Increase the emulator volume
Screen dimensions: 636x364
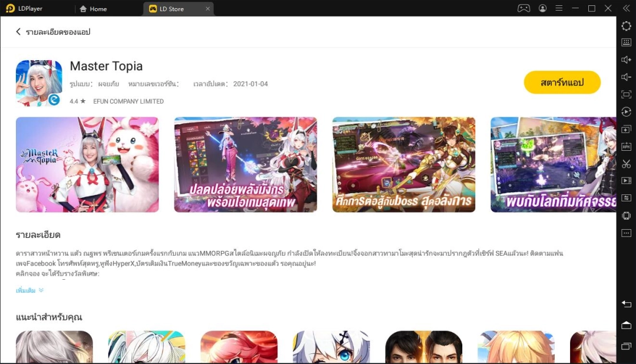pyautogui.click(x=626, y=59)
